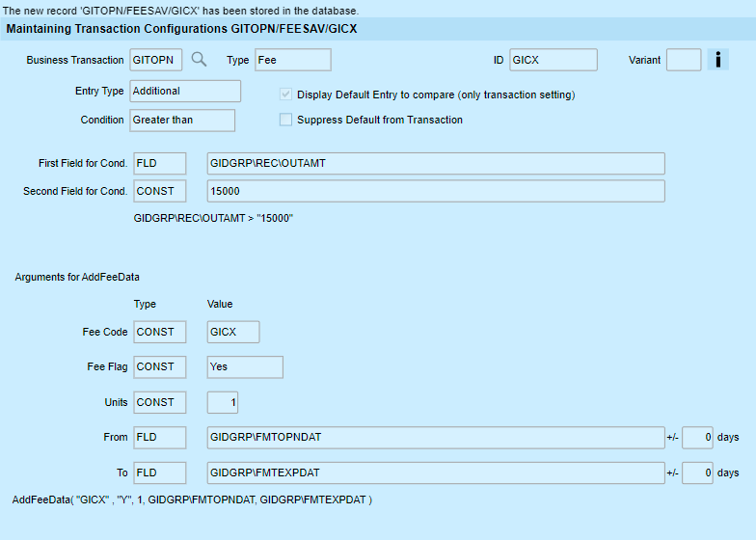756x540 pixels.
Task: Open the Entry Type dropdown showing Additional
Action: [x=185, y=91]
